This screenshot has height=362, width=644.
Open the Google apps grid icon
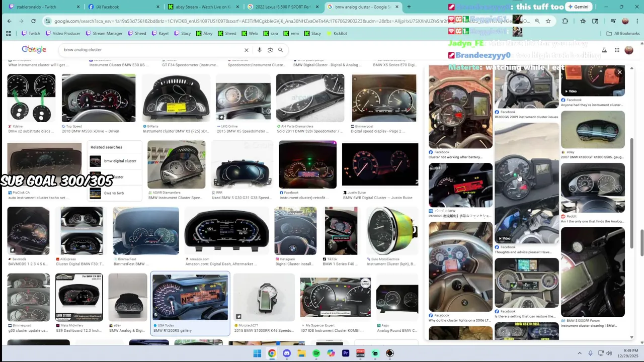[x=617, y=50]
